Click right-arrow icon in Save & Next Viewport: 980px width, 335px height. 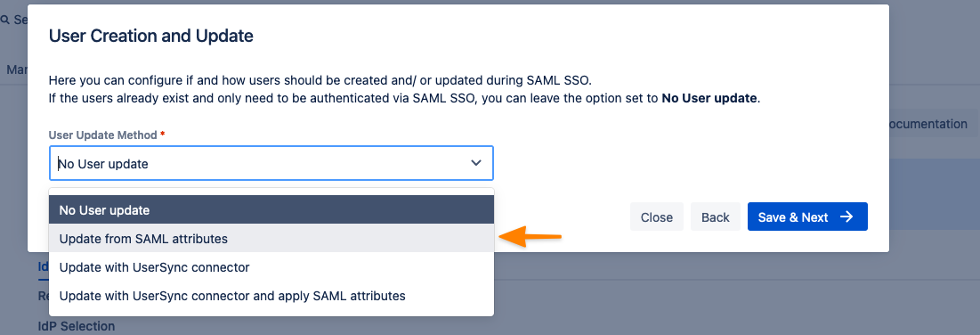point(846,217)
